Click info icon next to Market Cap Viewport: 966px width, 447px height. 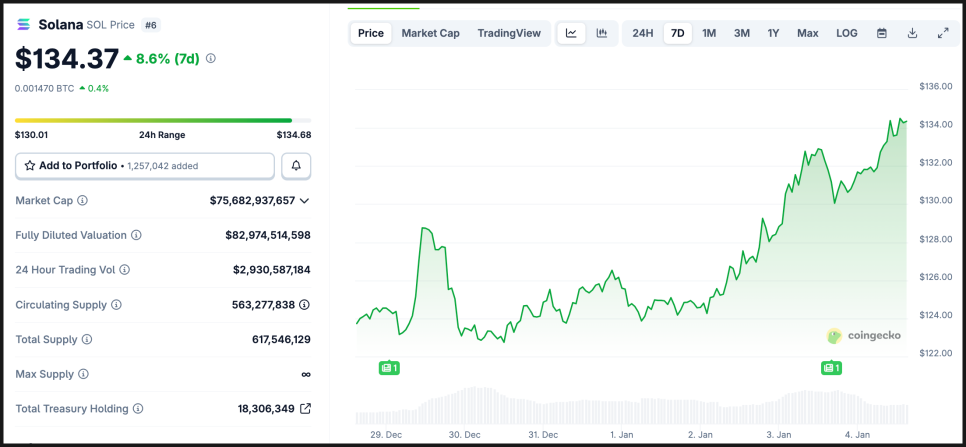pos(82,201)
